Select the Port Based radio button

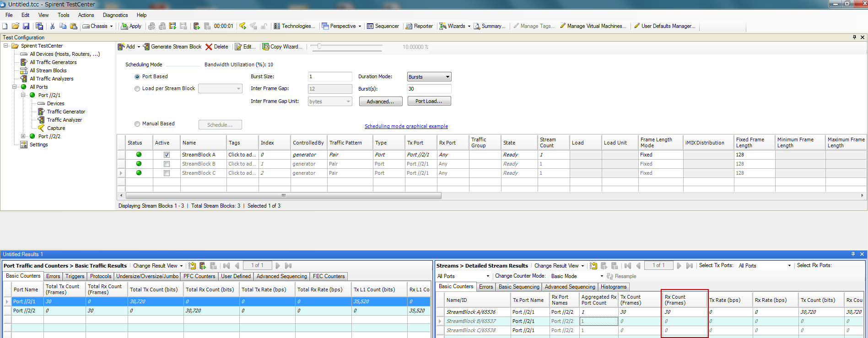(x=137, y=77)
